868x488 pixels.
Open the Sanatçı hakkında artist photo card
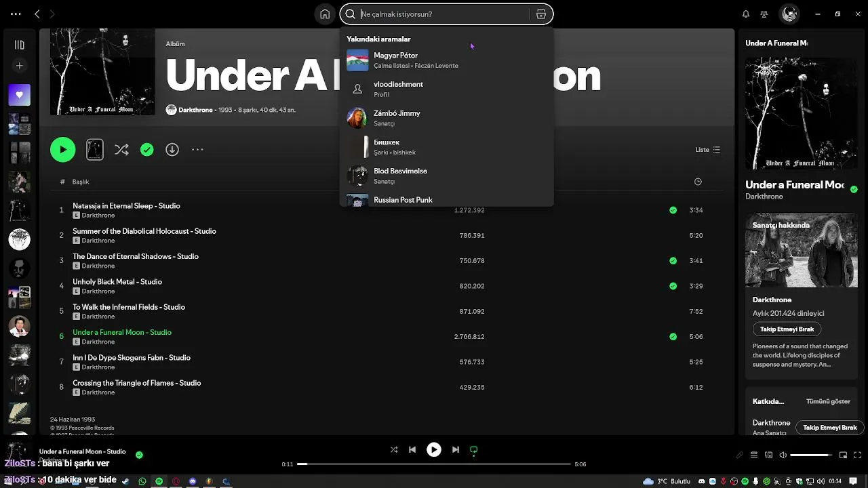pos(801,251)
